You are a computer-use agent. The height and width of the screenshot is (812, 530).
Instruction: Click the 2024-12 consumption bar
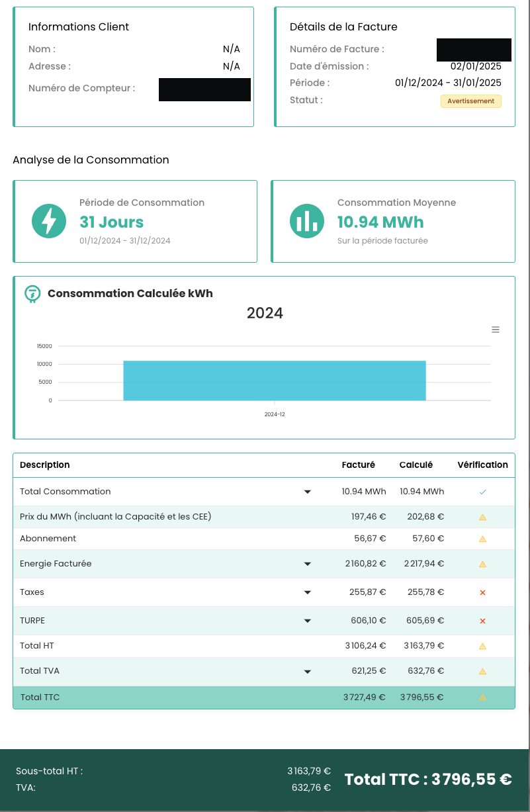275,381
